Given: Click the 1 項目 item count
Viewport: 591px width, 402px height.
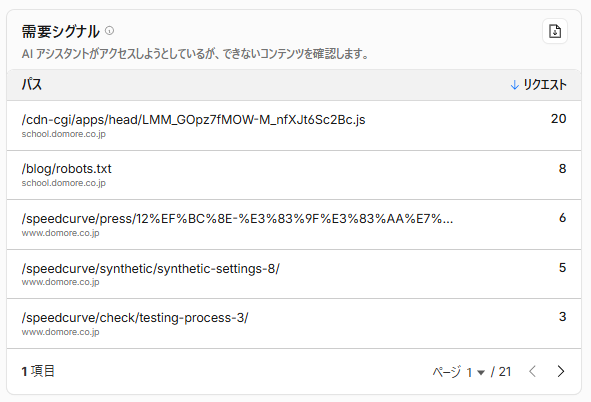Looking at the screenshot, I should 38,371.
